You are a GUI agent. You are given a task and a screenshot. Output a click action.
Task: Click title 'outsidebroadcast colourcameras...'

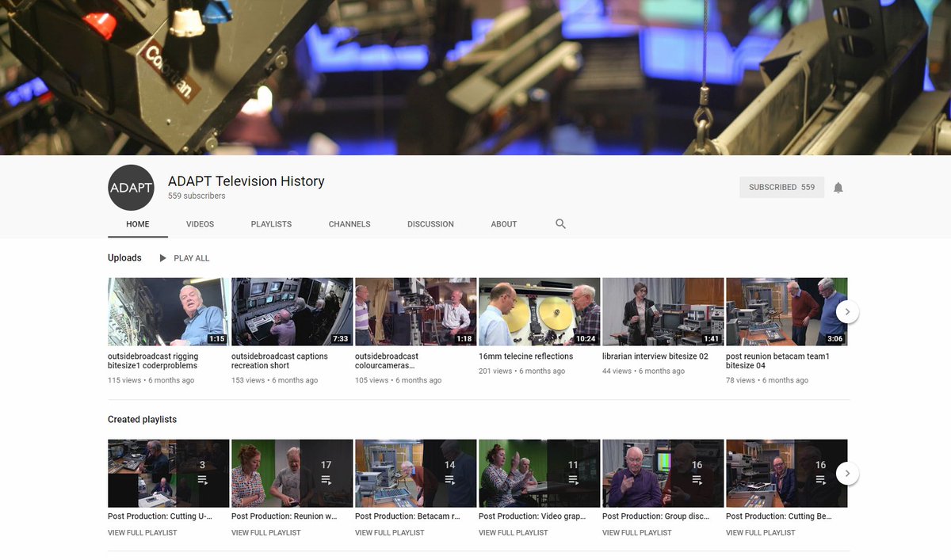[387, 361]
